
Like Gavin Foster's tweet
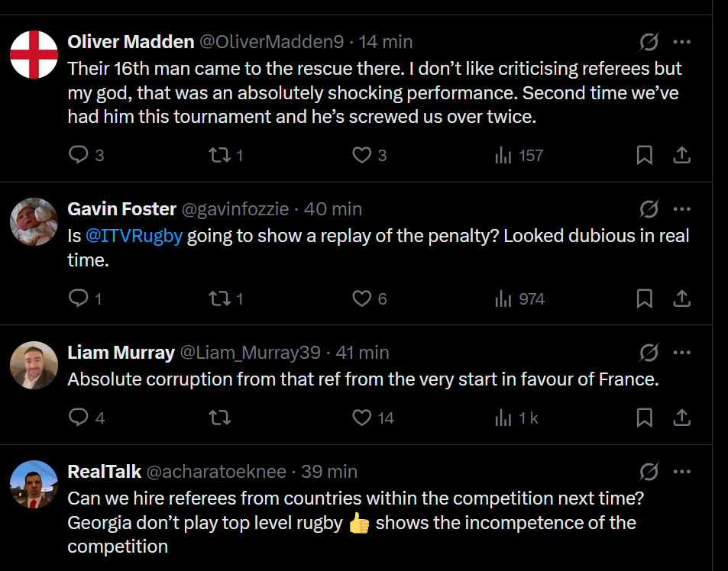[x=361, y=298]
